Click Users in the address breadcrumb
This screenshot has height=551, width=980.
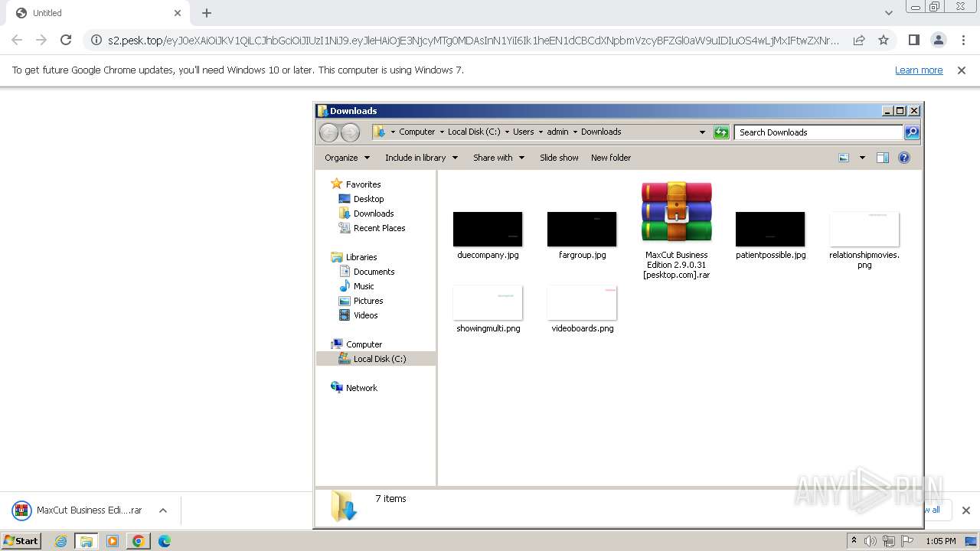[523, 132]
